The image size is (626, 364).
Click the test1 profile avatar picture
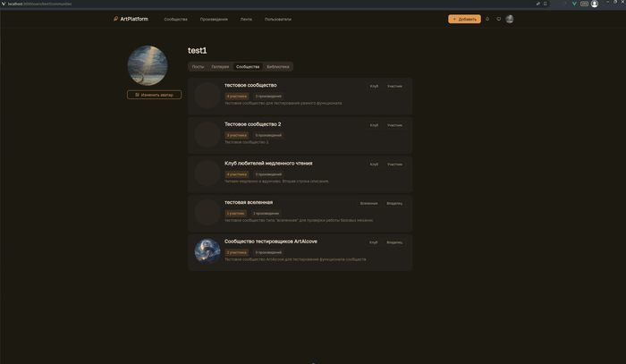(148, 65)
